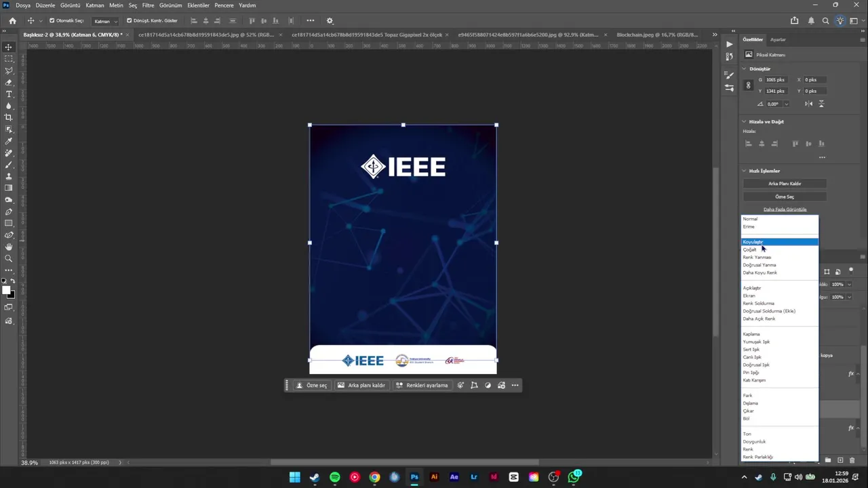Select the Pen tool
The height and width of the screenshot is (488, 868).
[x=9, y=211]
